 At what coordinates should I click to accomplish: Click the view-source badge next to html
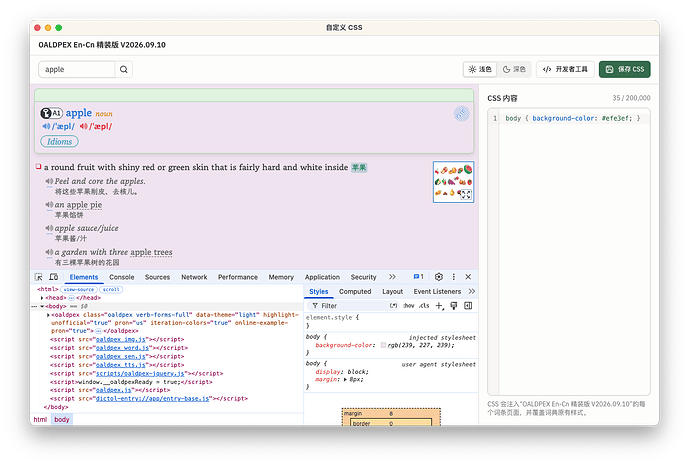click(x=79, y=290)
